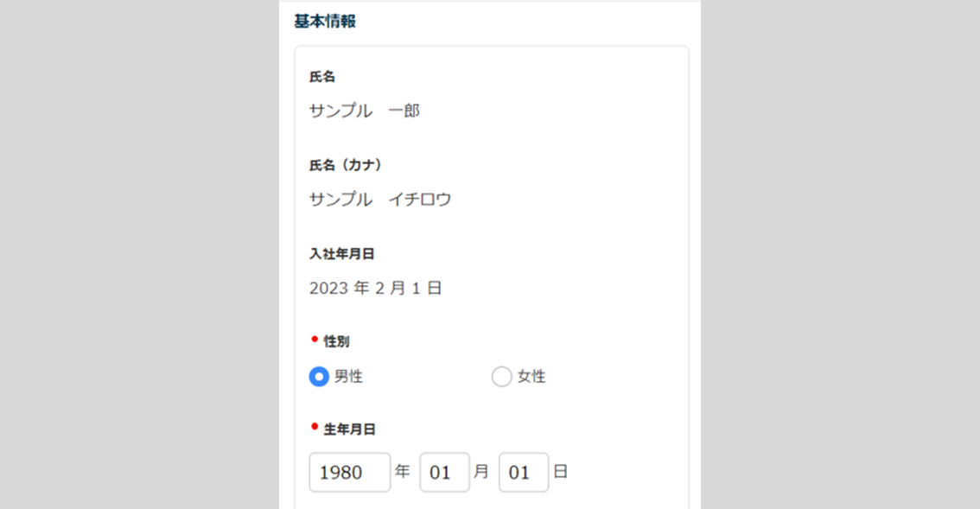Click the 女性 option label text
Screen dimensions: 980x509
[531, 377]
